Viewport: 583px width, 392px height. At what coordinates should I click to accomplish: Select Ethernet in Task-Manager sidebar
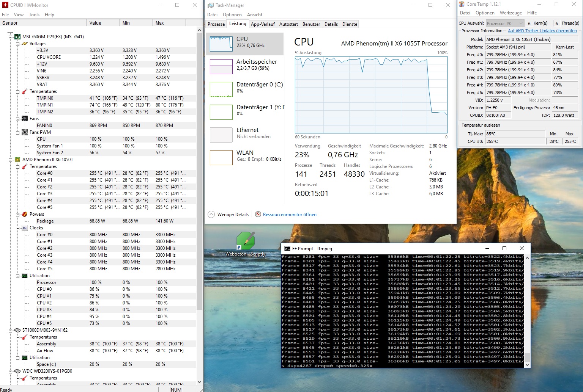[245, 135]
